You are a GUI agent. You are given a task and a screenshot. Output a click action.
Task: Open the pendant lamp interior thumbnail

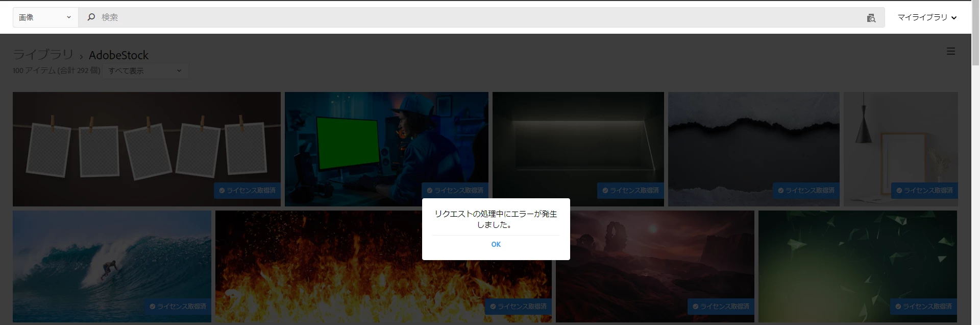(x=900, y=149)
